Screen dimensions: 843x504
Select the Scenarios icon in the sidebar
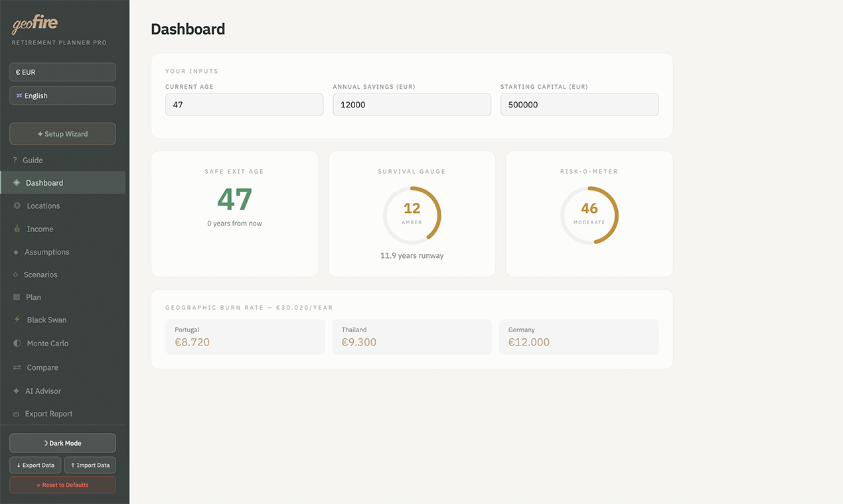15,275
